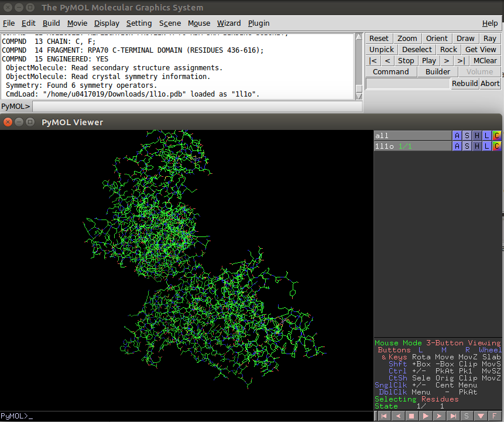Viewport: 504px width, 422px height.
Task: Rewind to first frame in viewer controls
Action: point(384,416)
